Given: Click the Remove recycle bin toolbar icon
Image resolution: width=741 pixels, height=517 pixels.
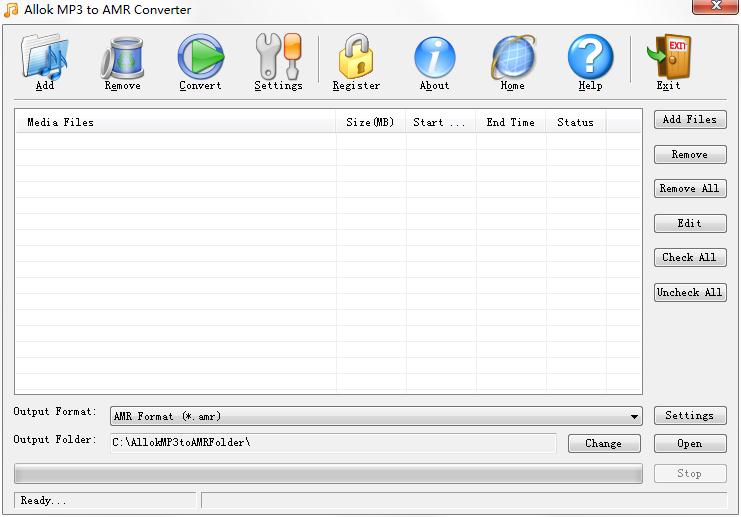Looking at the screenshot, I should click(122, 57).
